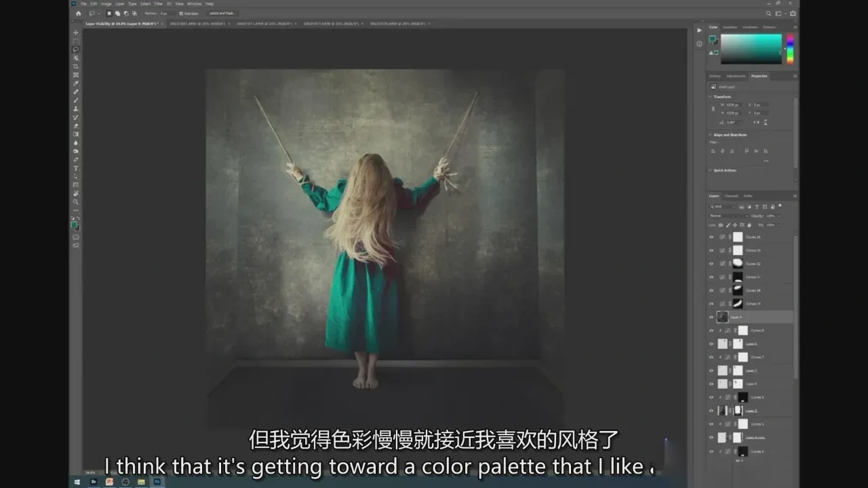This screenshot has height=488, width=868.
Task: Select the Move tool
Action: pyautogui.click(x=76, y=33)
